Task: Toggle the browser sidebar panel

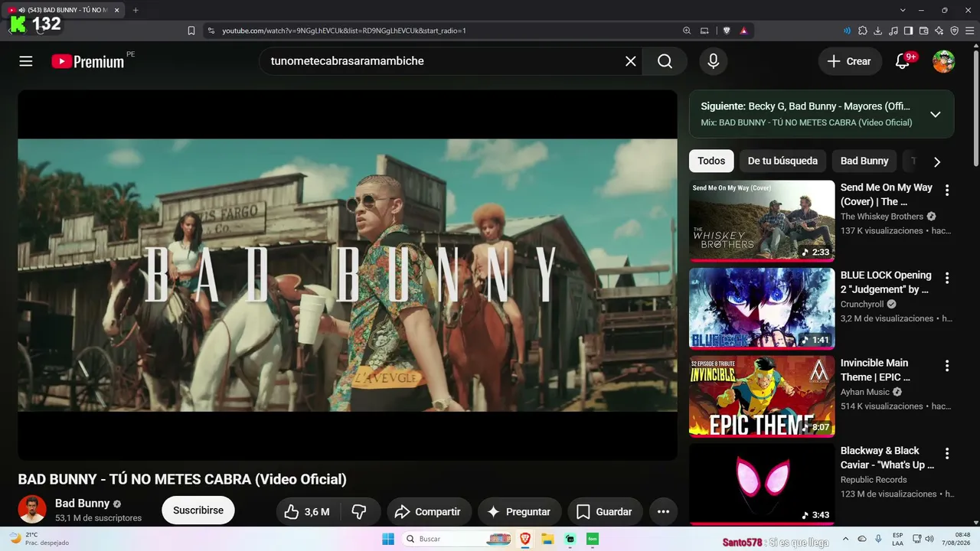Action: (x=909, y=31)
